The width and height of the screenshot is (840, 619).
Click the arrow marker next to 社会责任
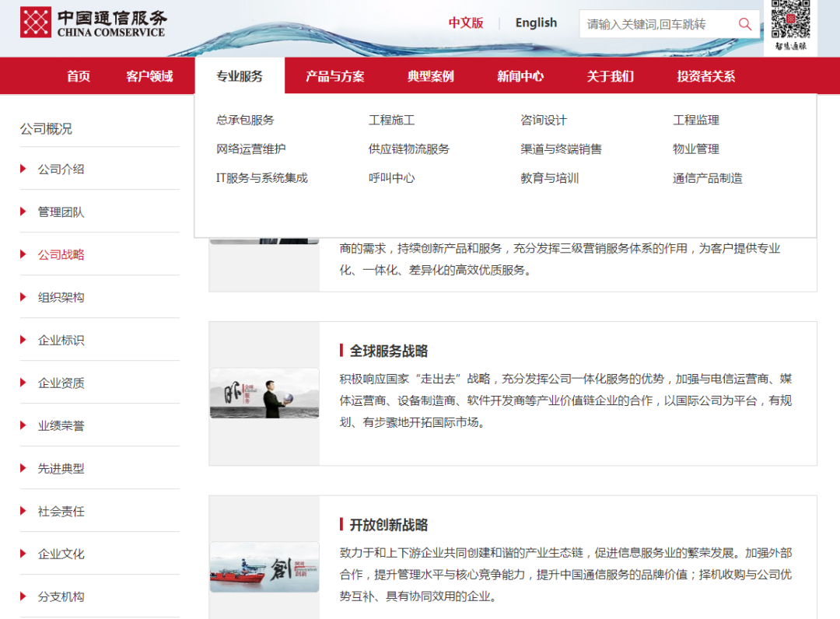(x=22, y=511)
